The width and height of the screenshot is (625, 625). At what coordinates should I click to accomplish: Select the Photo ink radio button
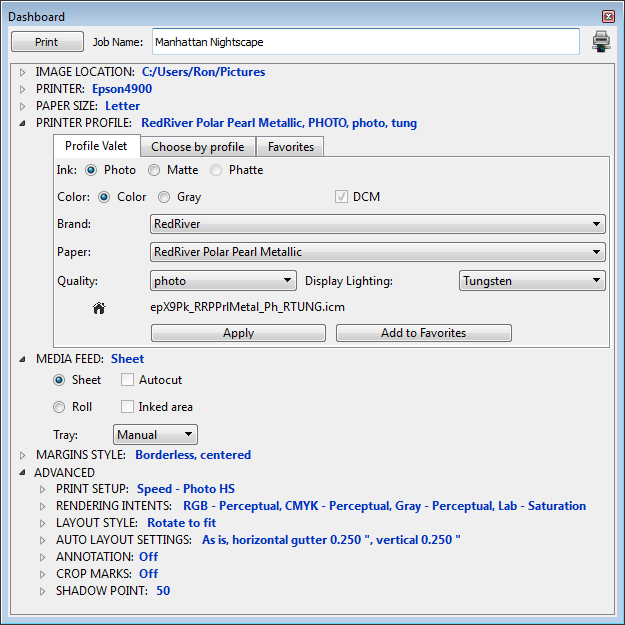pos(91,170)
